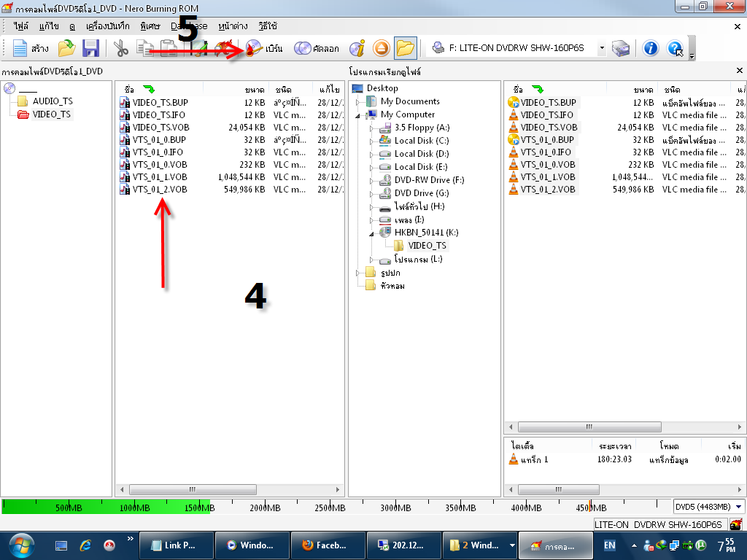Select Local Disk (E:) in the browser tree
747x560 pixels.
click(x=421, y=167)
